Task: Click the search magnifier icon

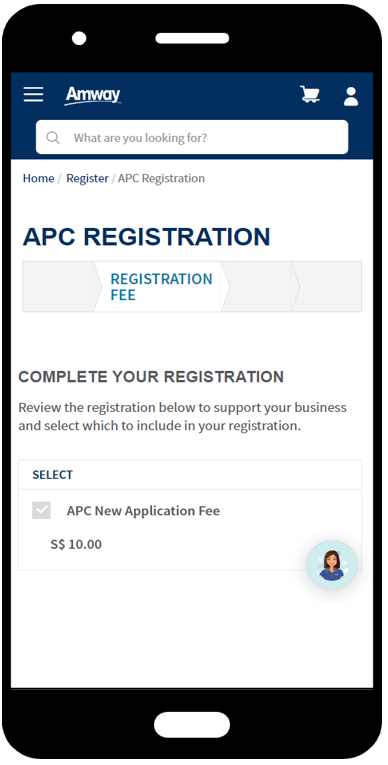Action: [x=53, y=138]
